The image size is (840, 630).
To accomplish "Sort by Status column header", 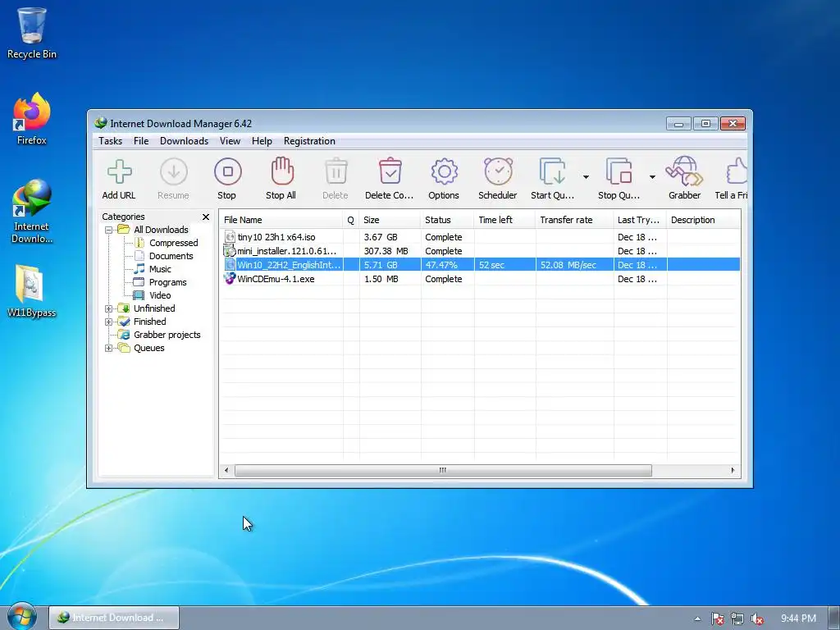I will click(x=447, y=220).
